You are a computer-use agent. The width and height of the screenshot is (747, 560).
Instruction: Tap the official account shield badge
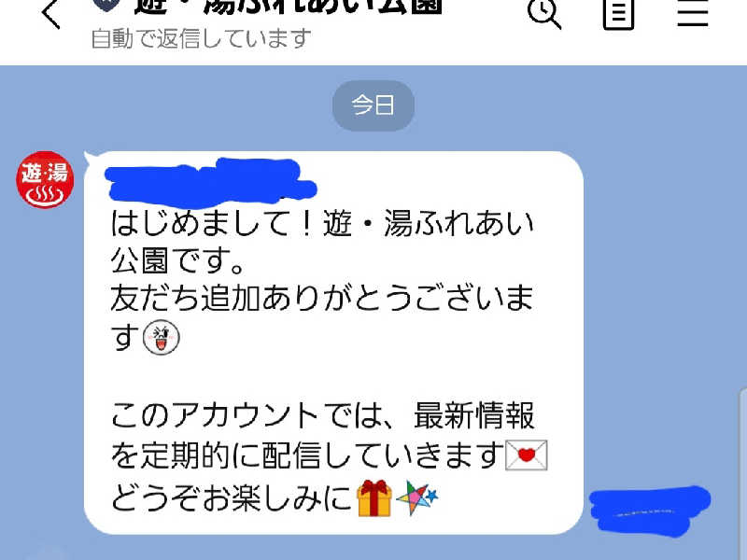106,5
